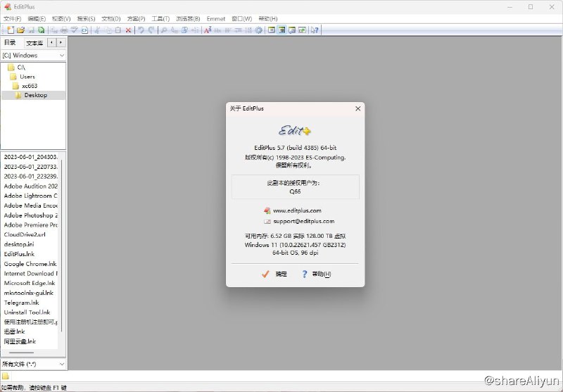
Task: Open the [C:] Windows drive dropdown
Action: 33,55
